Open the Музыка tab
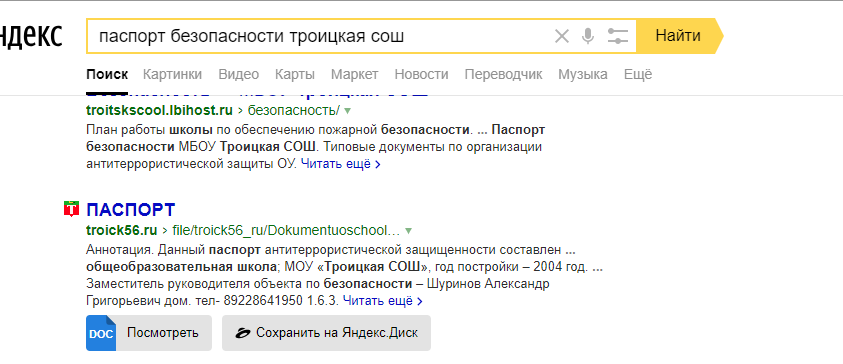The image size is (843, 364). tap(583, 74)
